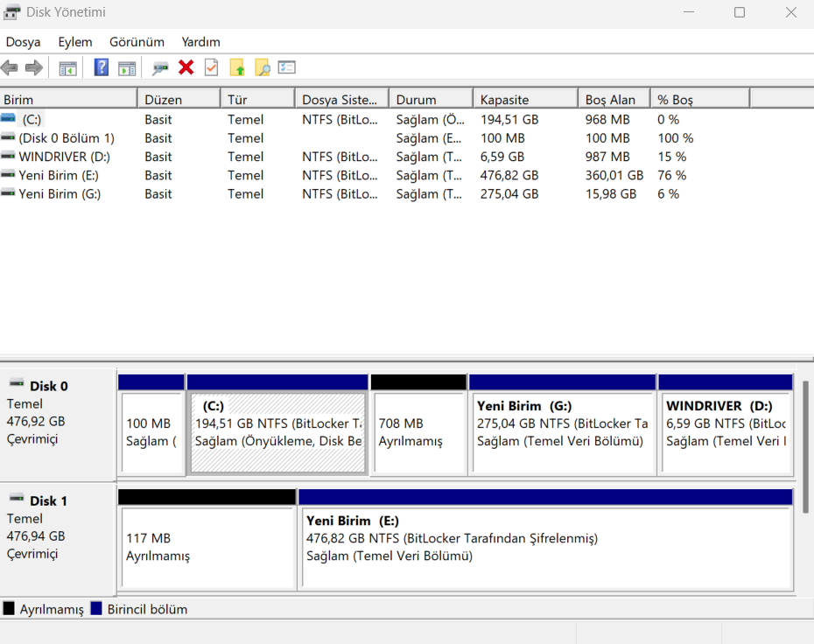
Task: Click the magnifier search toolbar icon
Action: 263,67
